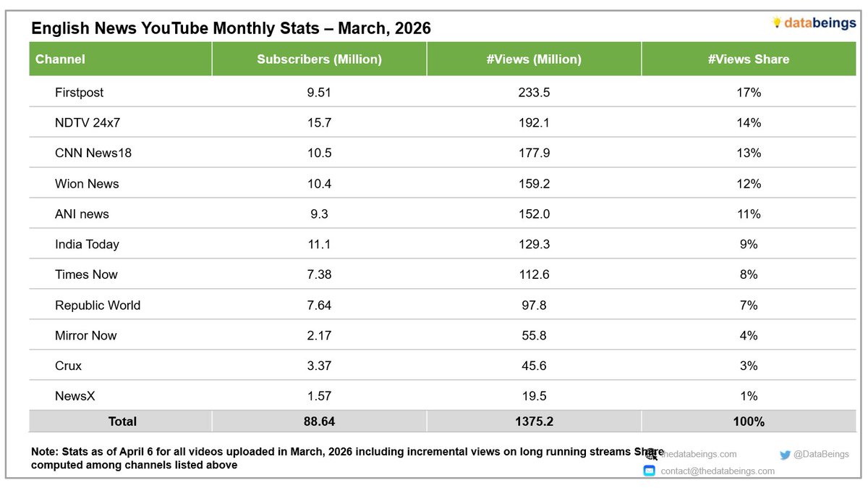Click the website globe icon near thedatabeings.com
This screenshot has width=868, height=488.
pyautogui.click(x=651, y=455)
